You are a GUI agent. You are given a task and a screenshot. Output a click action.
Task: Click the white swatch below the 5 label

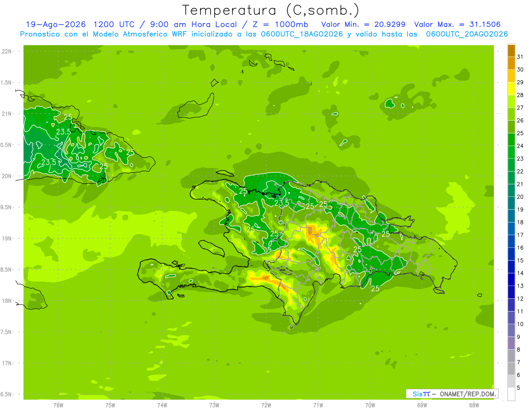(511, 394)
